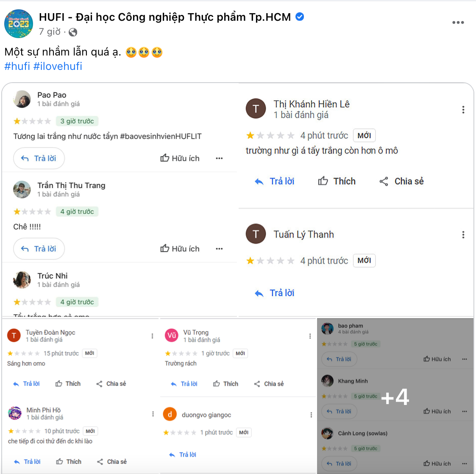Screen dimensions: 476x474
Task: Click the Thích thumbs-up on Tuyền Đoàn Ngọc's review
Action: click(x=59, y=384)
